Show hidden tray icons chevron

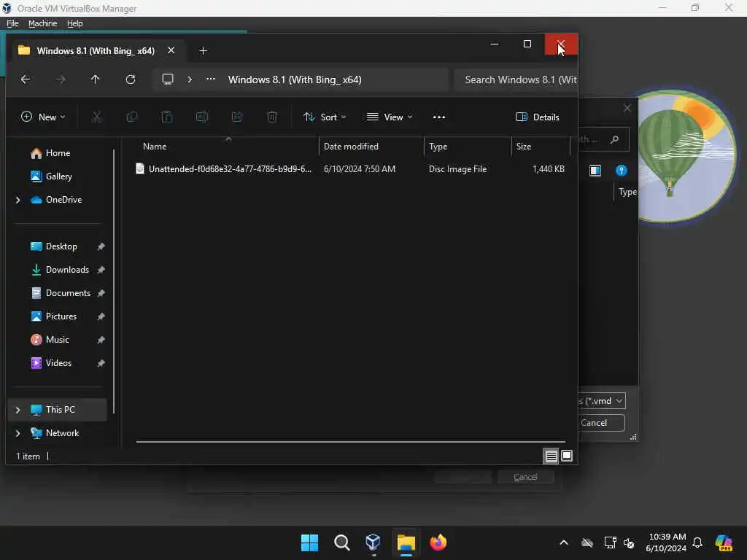[564, 542]
